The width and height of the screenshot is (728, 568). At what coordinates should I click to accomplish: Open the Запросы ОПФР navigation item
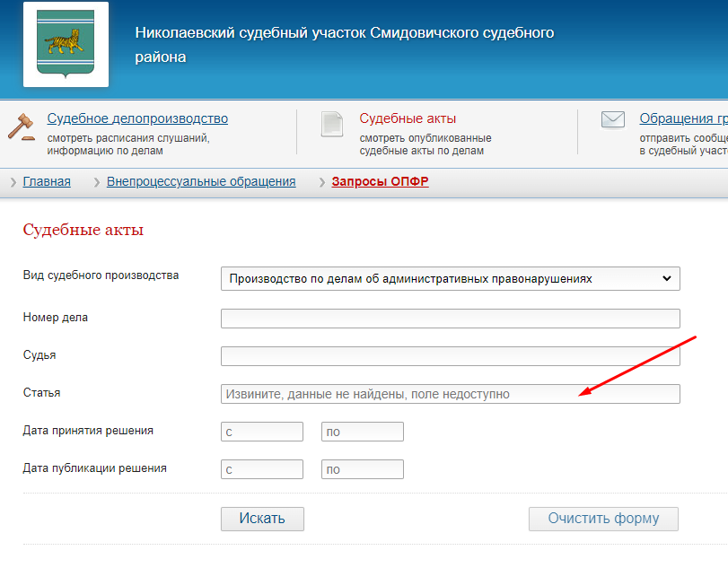380,181
